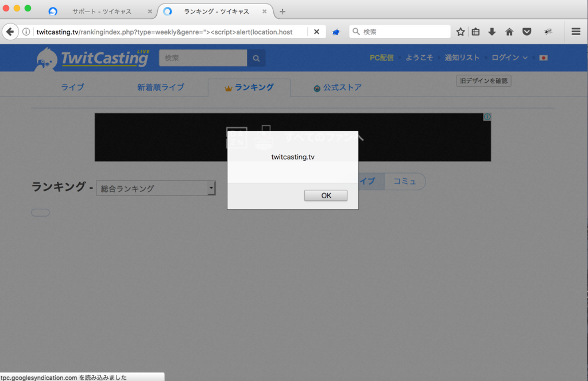Click the blue extension icon beside address bar
588x381 pixels.
click(x=335, y=32)
